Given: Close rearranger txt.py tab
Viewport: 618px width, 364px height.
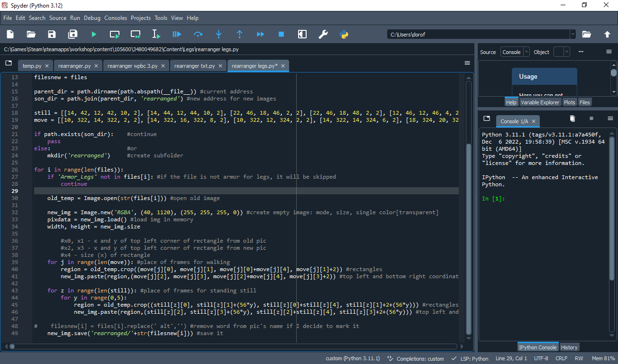Looking at the screenshot, I should [x=220, y=66].
